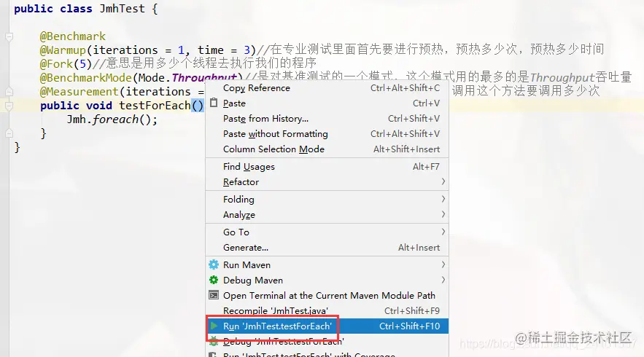Toggle fold marker beside @Measurement line
644x357 pixels.
pos(9,92)
